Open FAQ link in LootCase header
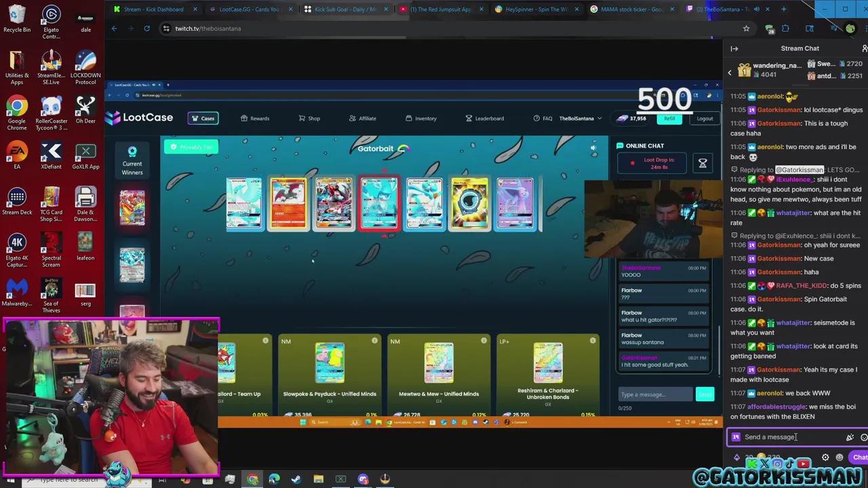 pos(542,119)
